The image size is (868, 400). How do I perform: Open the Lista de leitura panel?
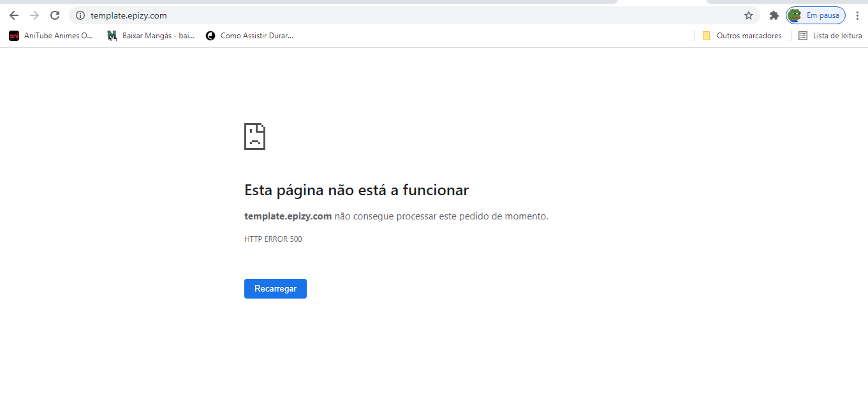830,36
